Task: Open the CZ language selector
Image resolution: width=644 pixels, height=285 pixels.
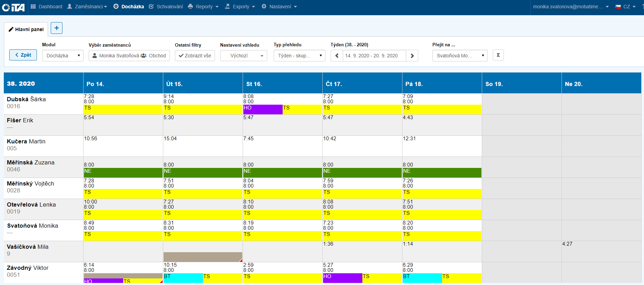Action: pyautogui.click(x=625, y=7)
